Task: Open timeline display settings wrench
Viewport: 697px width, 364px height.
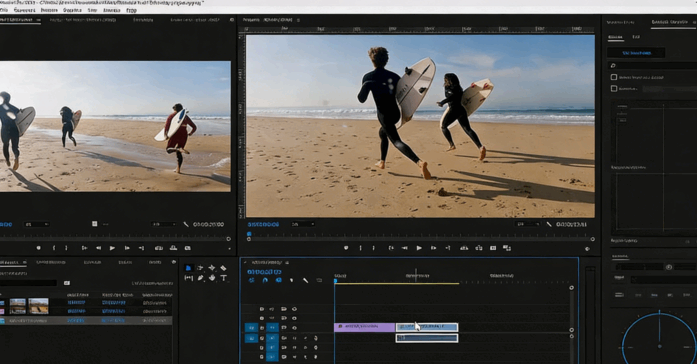Action: [x=305, y=280]
